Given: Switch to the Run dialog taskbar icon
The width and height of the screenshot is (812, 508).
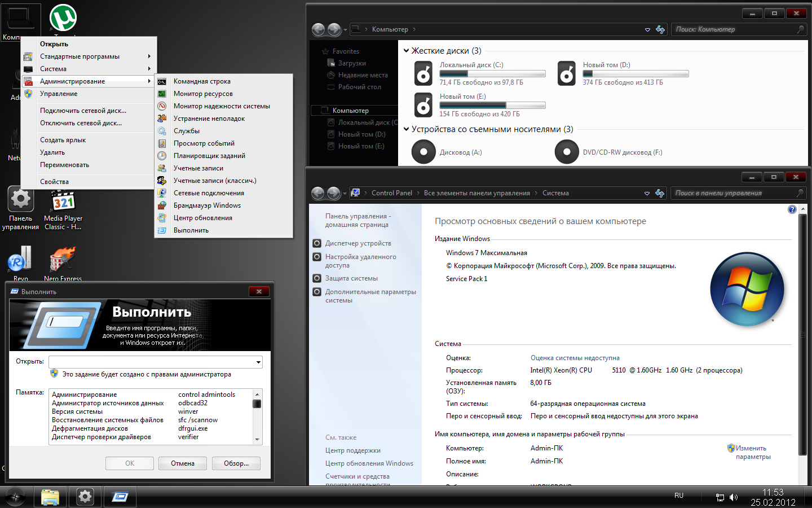Looking at the screenshot, I should click(120, 497).
